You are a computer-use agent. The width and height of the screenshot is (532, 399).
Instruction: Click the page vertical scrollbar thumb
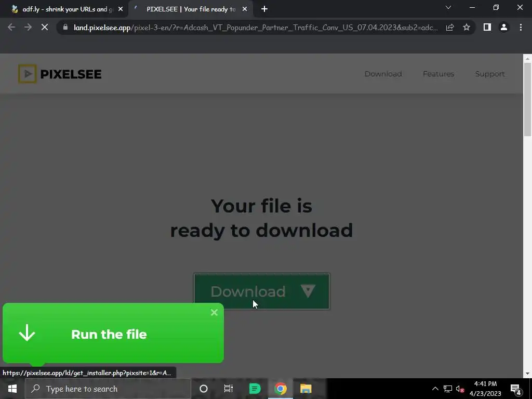pyautogui.click(x=527, y=99)
